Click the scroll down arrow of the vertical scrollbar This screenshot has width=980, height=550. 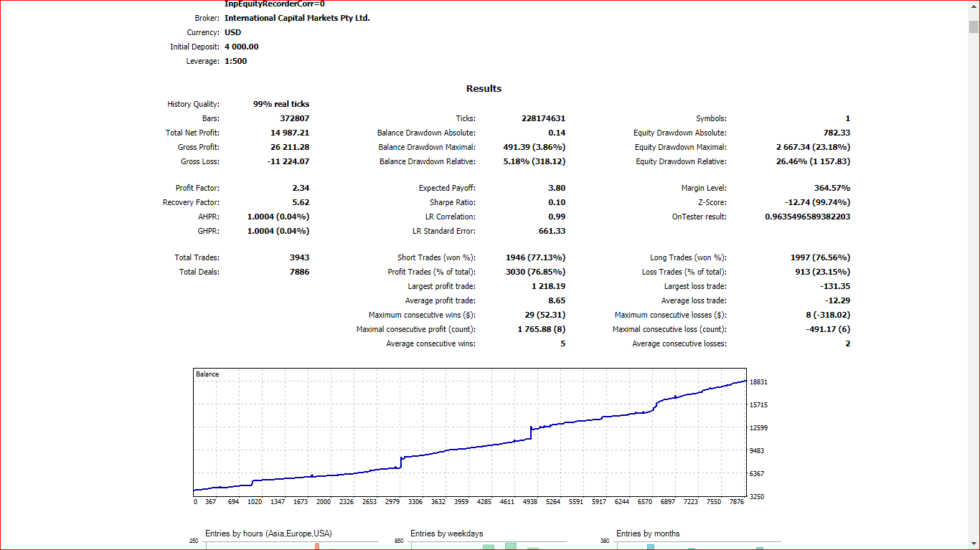click(974, 544)
